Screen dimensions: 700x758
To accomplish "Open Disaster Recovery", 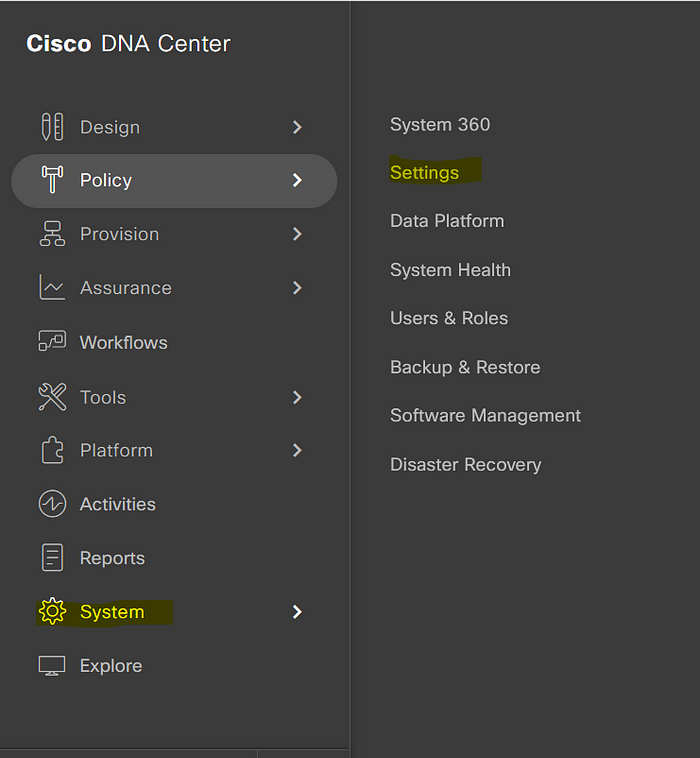I will tap(466, 465).
